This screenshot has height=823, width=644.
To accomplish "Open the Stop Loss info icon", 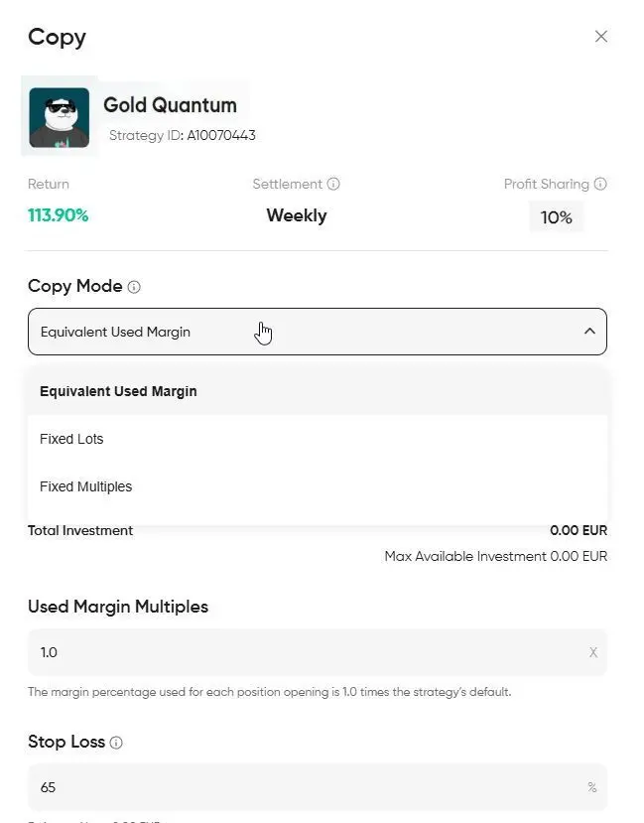I will [114, 742].
